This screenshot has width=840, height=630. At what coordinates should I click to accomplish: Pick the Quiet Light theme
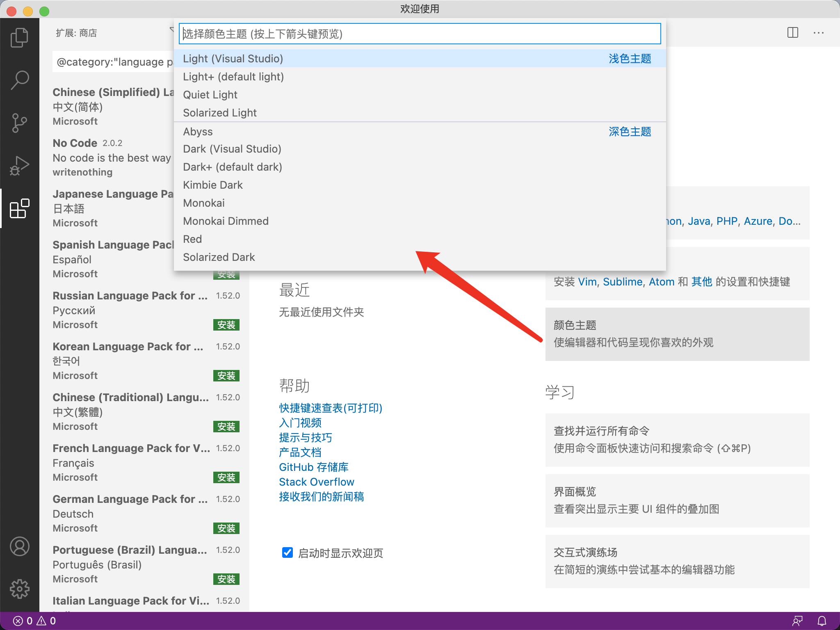point(210,95)
